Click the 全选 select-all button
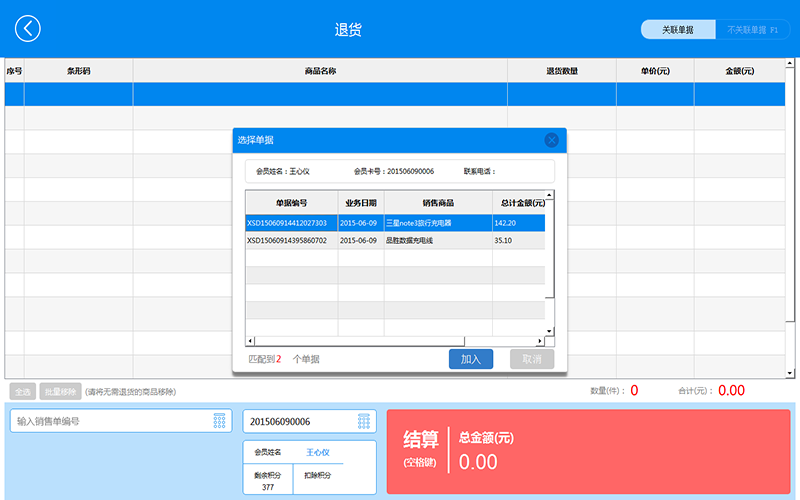 tap(21, 392)
